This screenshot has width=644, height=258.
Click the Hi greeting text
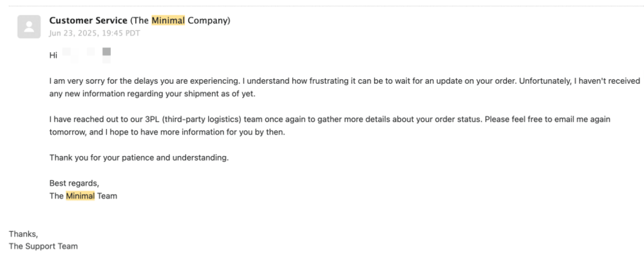[53, 55]
